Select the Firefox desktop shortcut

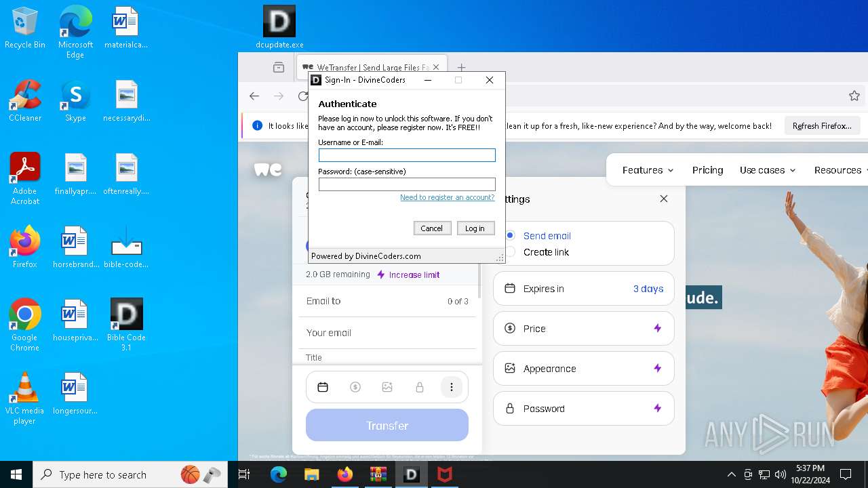point(25,248)
